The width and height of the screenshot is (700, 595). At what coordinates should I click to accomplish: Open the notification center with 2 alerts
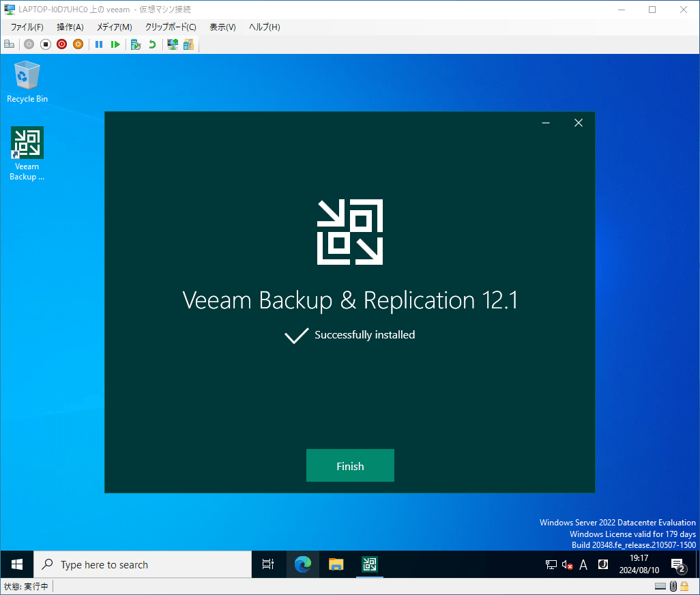679,565
